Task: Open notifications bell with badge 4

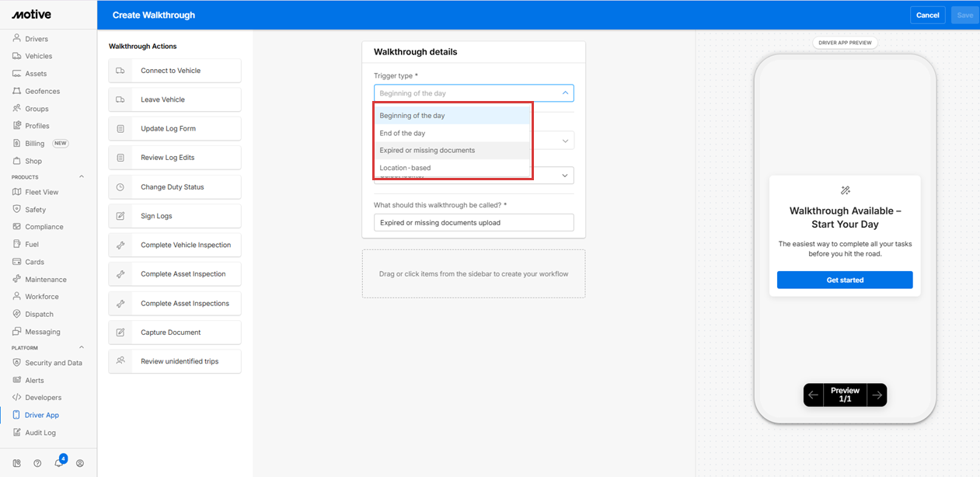Action: [59, 462]
